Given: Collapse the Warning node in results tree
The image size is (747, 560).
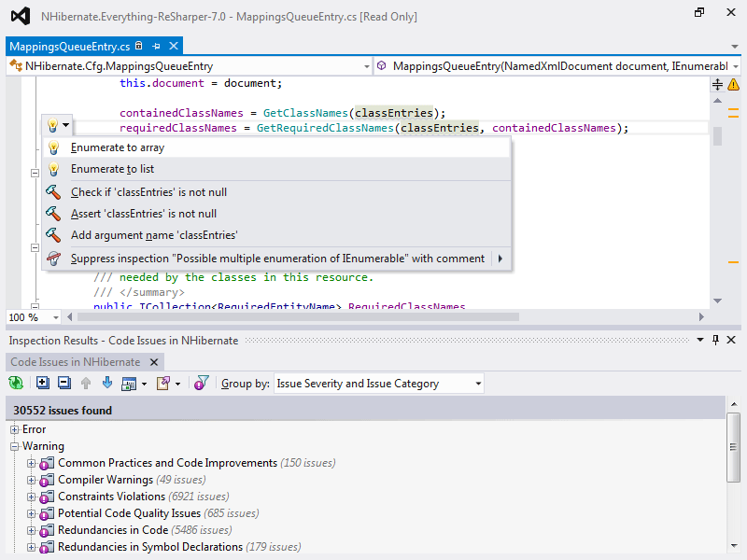Looking at the screenshot, I should click(15, 447).
